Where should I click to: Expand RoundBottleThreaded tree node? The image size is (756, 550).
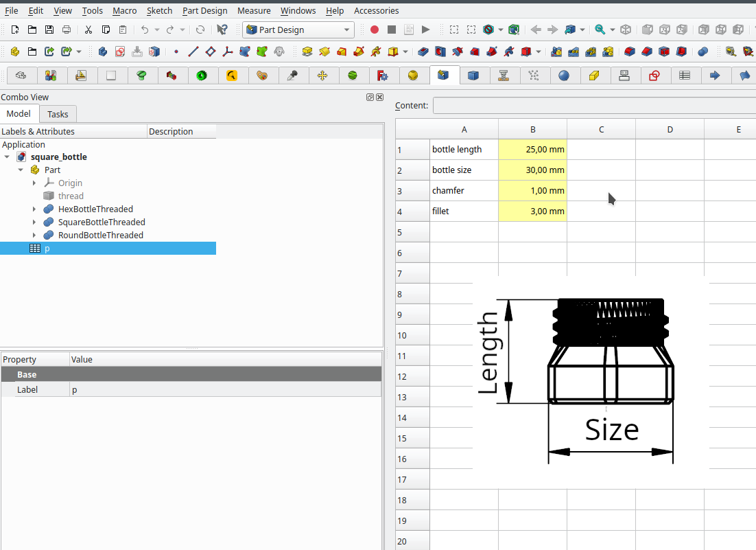coord(34,235)
